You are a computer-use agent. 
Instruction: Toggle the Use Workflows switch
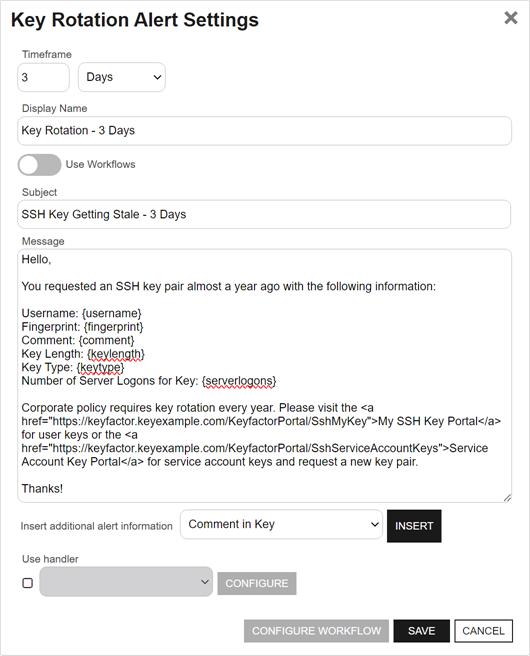(x=39, y=165)
